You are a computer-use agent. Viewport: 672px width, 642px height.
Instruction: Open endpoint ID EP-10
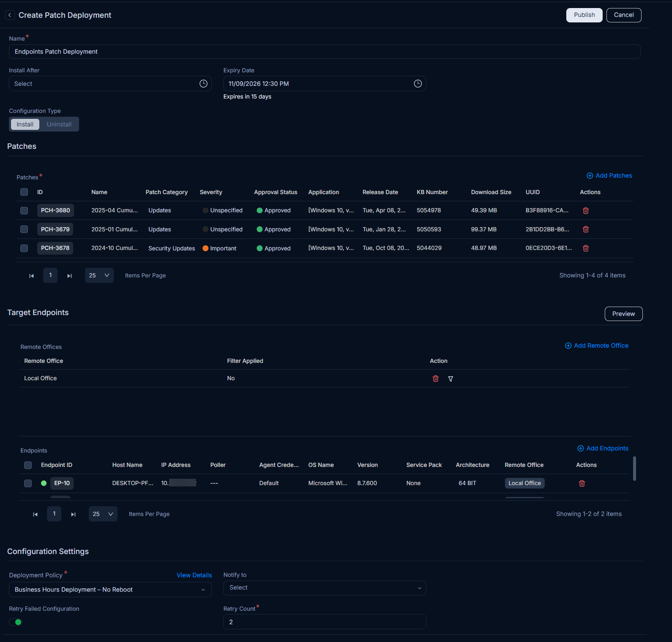coord(62,483)
